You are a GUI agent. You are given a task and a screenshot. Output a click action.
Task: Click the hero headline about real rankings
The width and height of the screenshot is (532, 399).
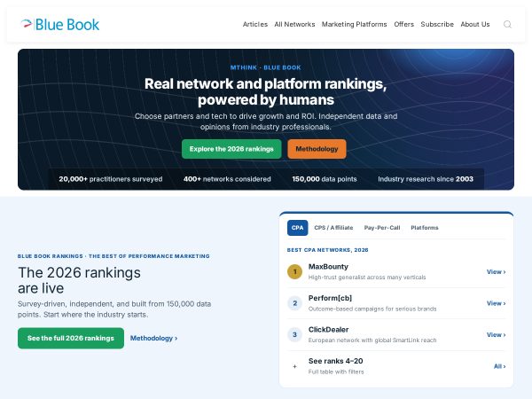(266, 91)
